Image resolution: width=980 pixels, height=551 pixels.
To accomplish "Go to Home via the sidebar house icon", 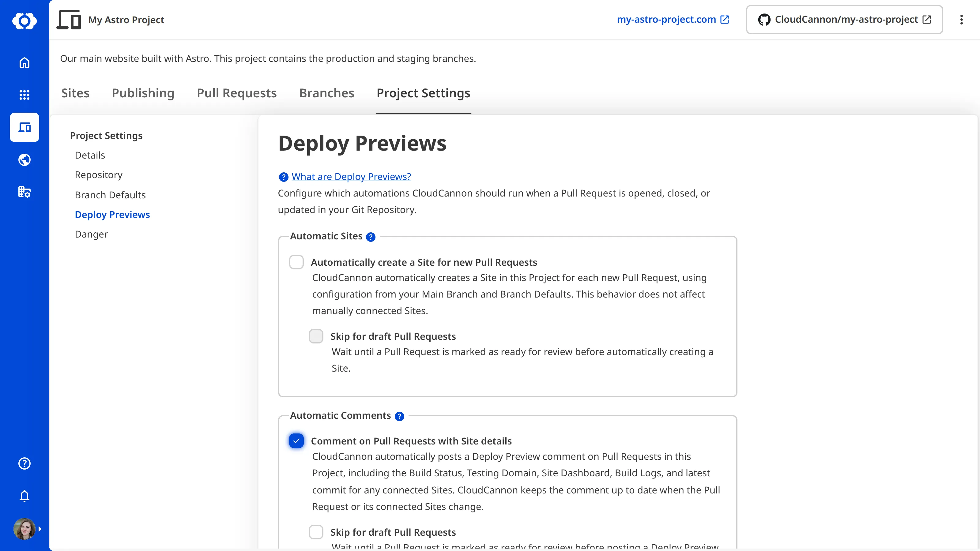I will pos(24,62).
